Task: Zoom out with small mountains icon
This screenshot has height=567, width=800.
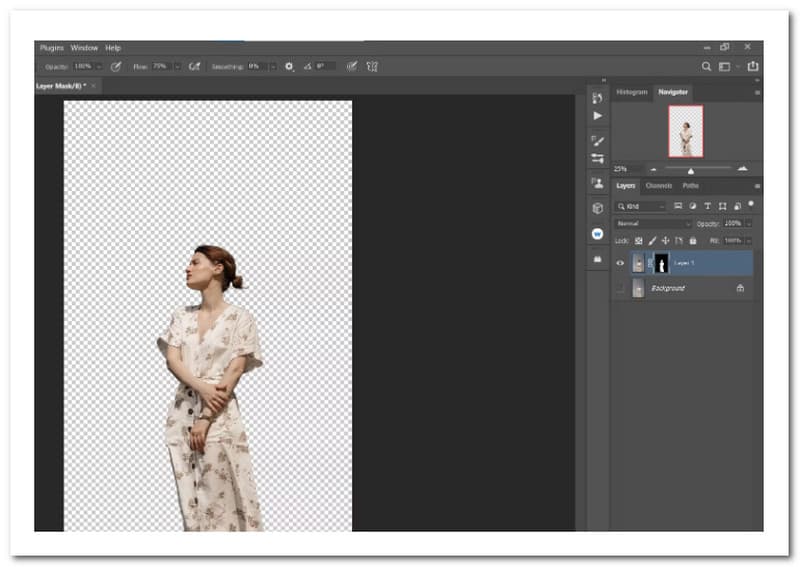Action: point(654,169)
